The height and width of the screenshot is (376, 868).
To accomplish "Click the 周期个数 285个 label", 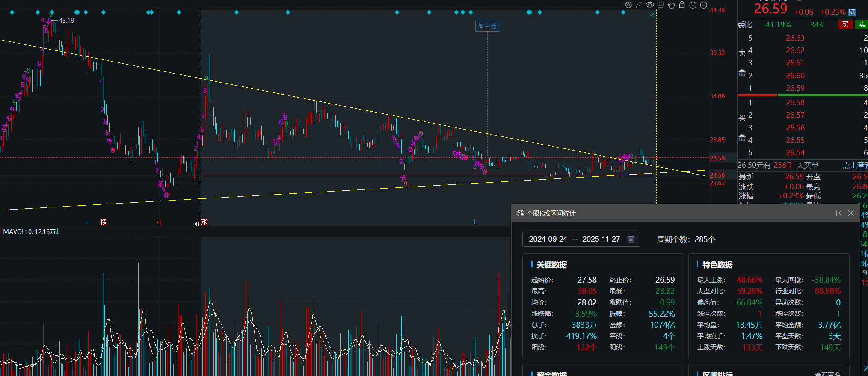I will click(686, 240).
